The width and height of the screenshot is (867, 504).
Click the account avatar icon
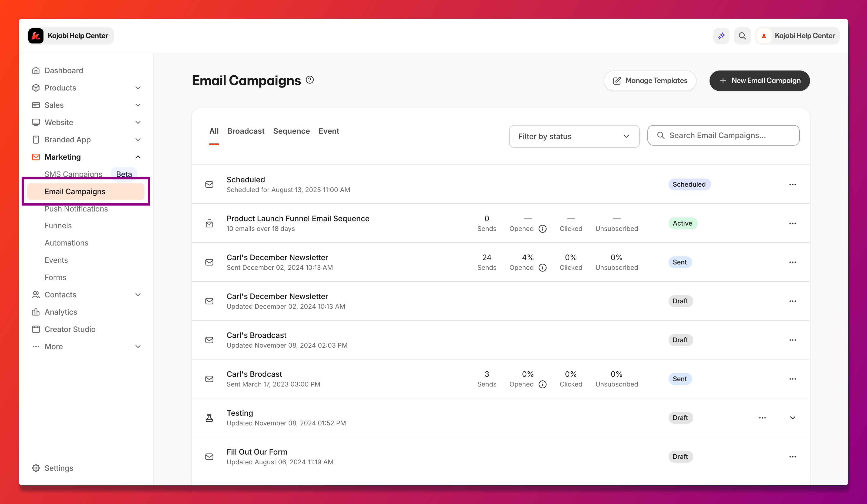coord(764,36)
